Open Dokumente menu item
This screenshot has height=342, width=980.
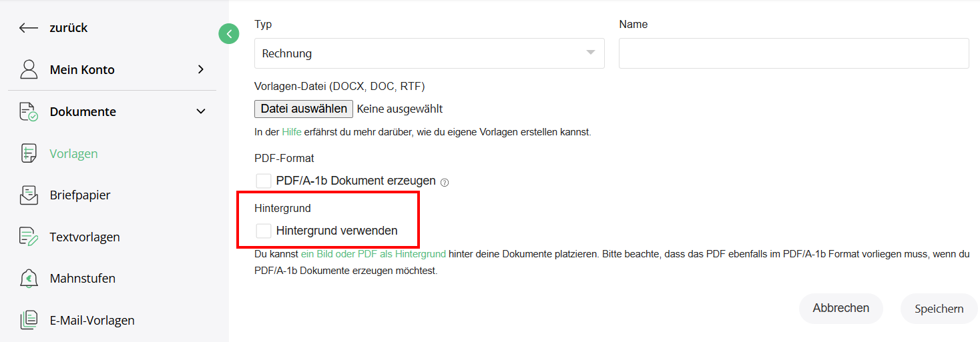[83, 111]
